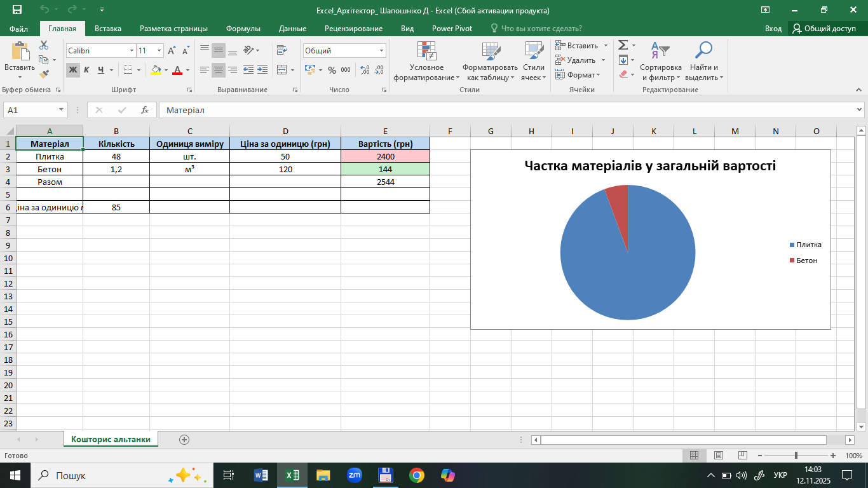Click the Format Painter brush icon

click(x=44, y=74)
